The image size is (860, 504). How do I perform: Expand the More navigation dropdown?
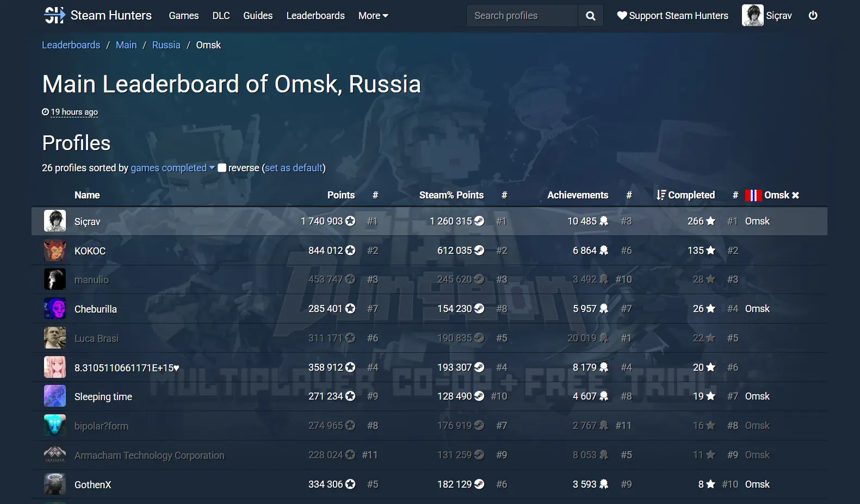coord(373,16)
